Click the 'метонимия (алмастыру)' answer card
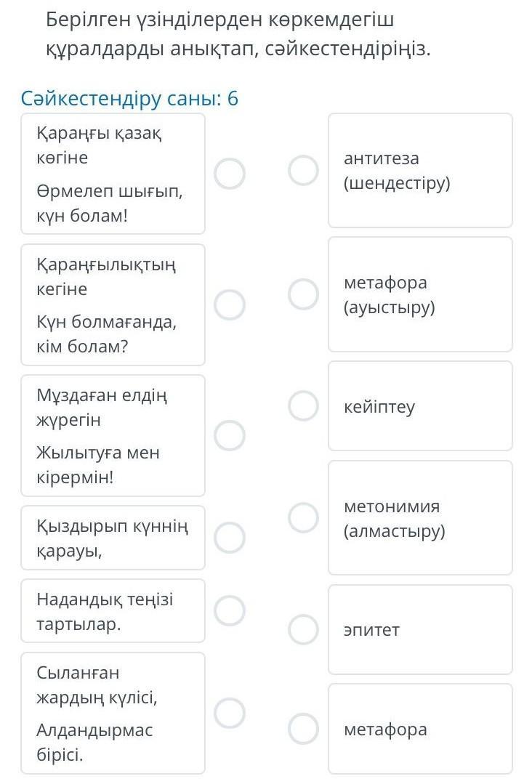 [420, 517]
